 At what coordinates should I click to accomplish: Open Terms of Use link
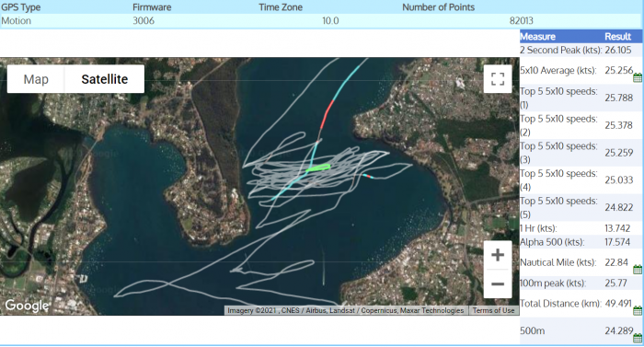point(493,310)
